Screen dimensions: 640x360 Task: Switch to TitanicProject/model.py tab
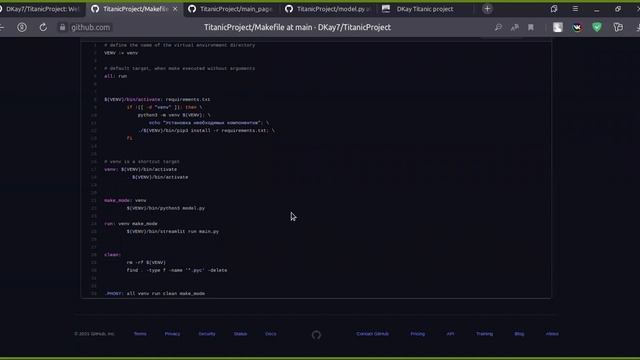pos(329,9)
